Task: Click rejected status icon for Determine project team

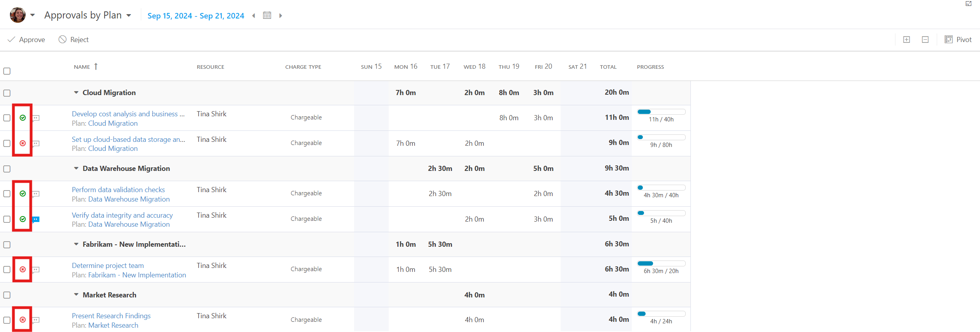Action: pos(23,270)
